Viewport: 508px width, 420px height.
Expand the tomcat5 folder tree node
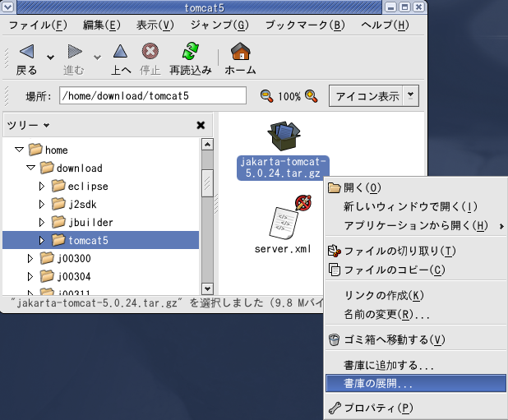tap(41, 240)
